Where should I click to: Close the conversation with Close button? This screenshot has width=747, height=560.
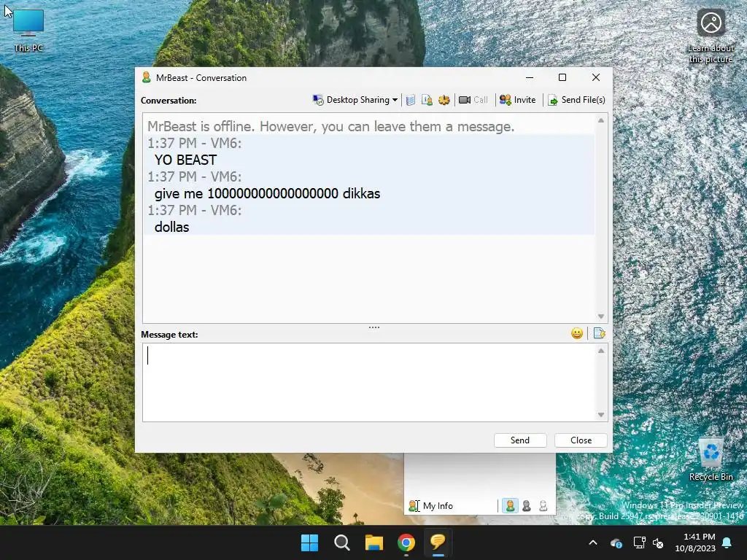[581, 440]
